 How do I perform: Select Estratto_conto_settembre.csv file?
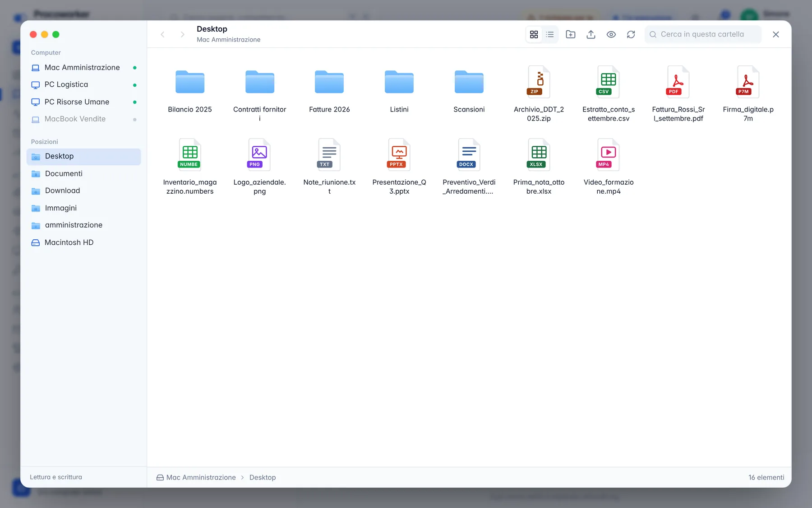click(x=609, y=94)
